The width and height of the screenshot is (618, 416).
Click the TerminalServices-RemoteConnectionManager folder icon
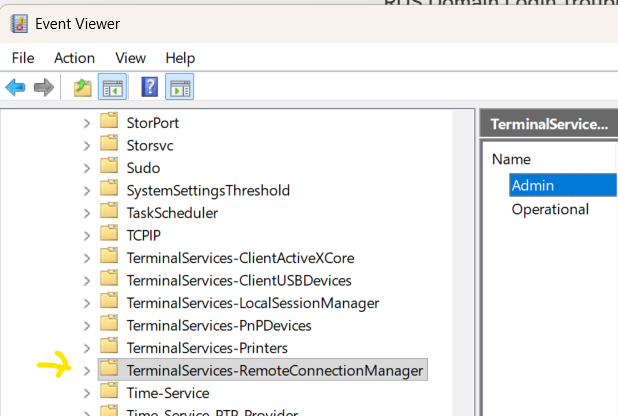pos(109,368)
